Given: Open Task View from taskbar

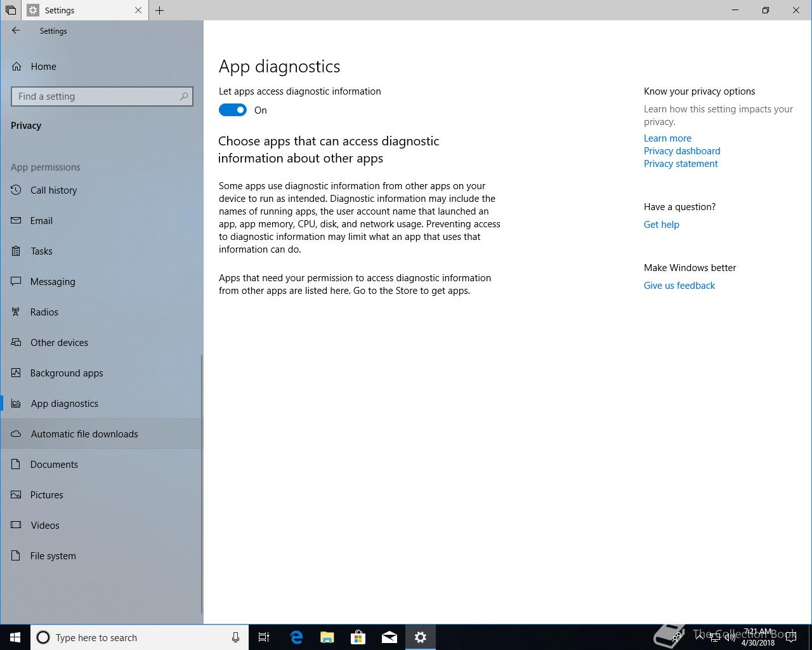Looking at the screenshot, I should pos(264,637).
